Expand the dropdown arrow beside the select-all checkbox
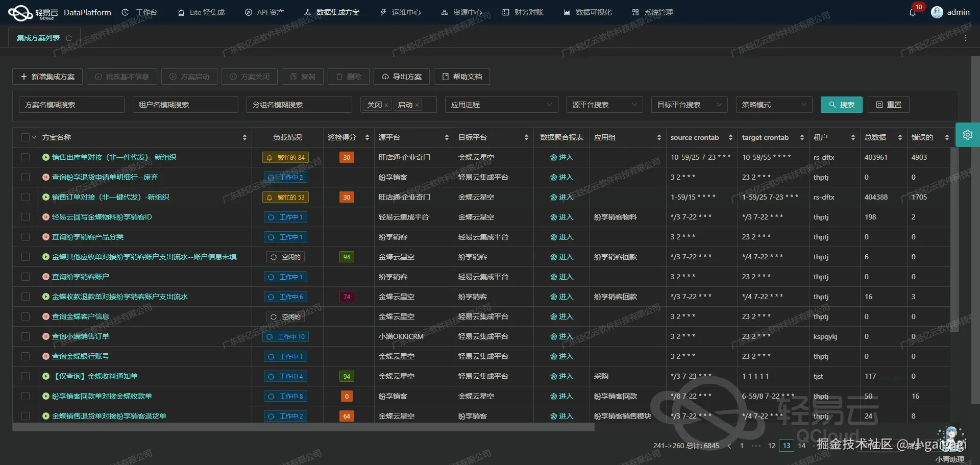Screen dimensions: 980x465 34,137
